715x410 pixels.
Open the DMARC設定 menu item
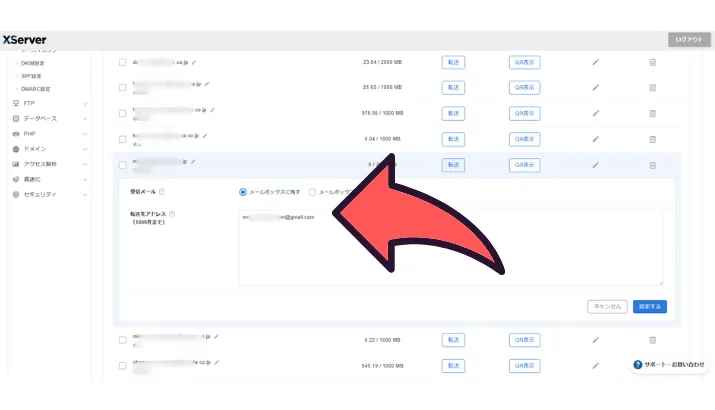tap(36, 89)
